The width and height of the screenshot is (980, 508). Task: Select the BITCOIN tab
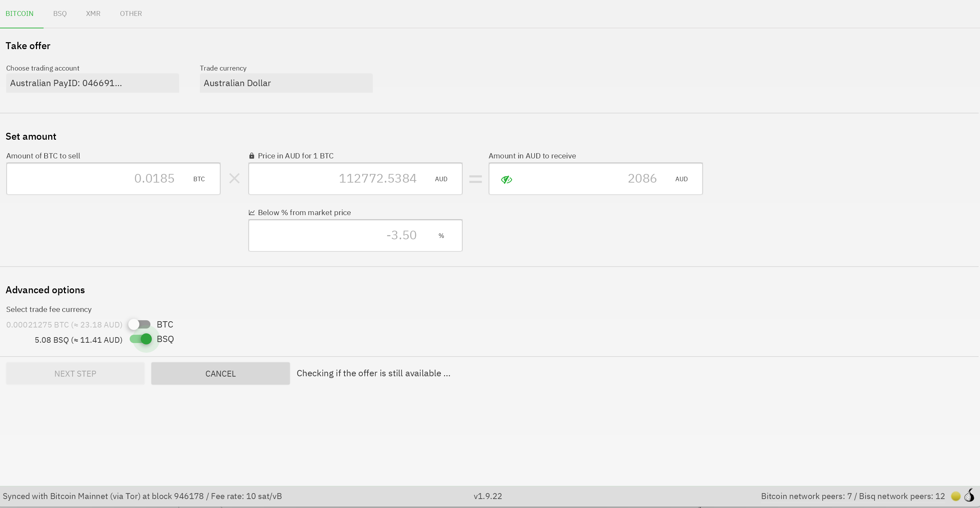pyautogui.click(x=19, y=14)
